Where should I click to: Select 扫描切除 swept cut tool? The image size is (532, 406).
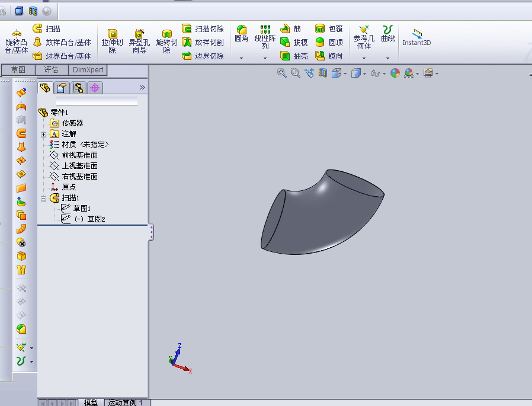tap(203, 29)
